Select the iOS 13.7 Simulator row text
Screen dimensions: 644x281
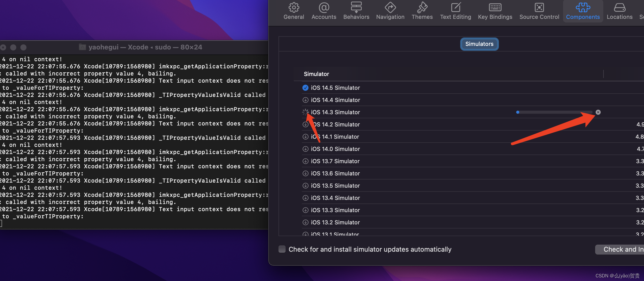tap(335, 161)
